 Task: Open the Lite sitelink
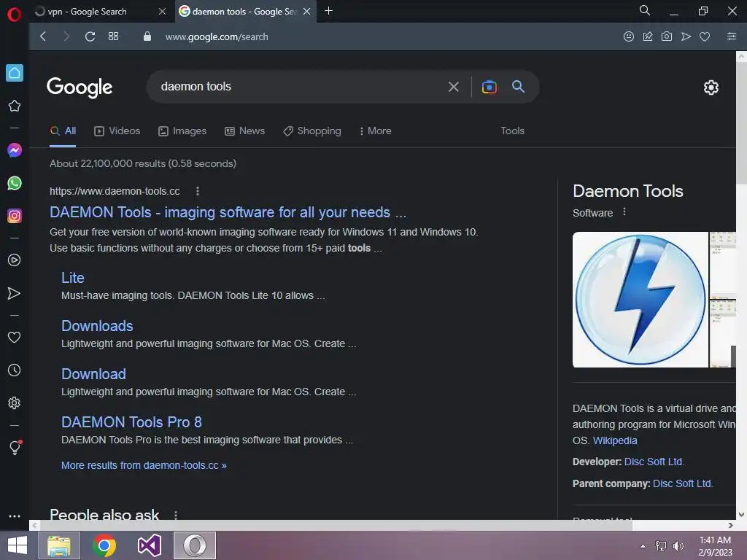point(73,278)
